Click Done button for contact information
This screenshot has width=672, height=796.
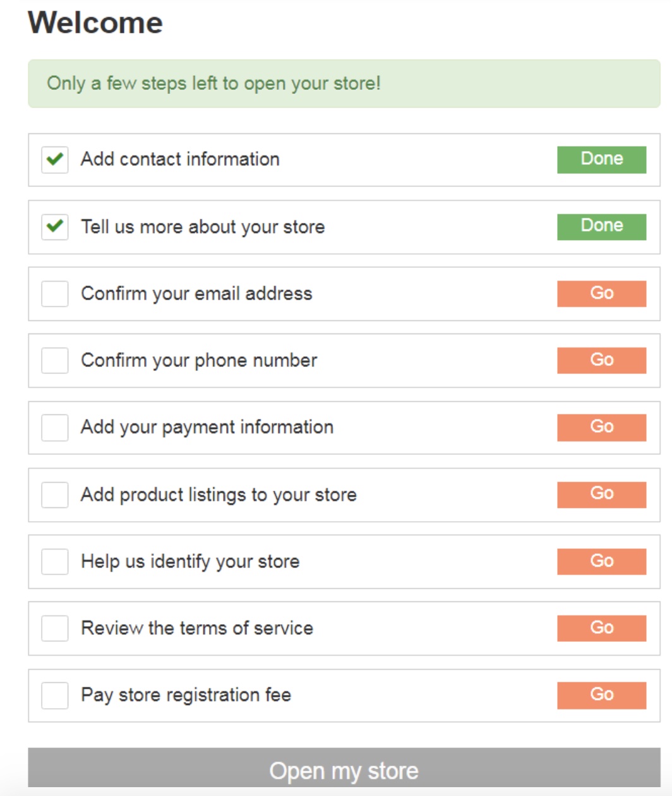601,159
